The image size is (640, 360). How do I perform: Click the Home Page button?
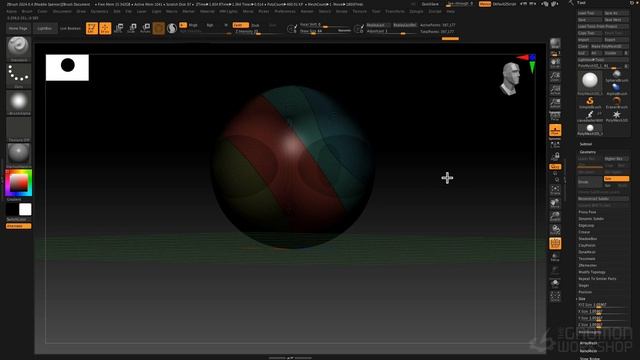coord(18,29)
